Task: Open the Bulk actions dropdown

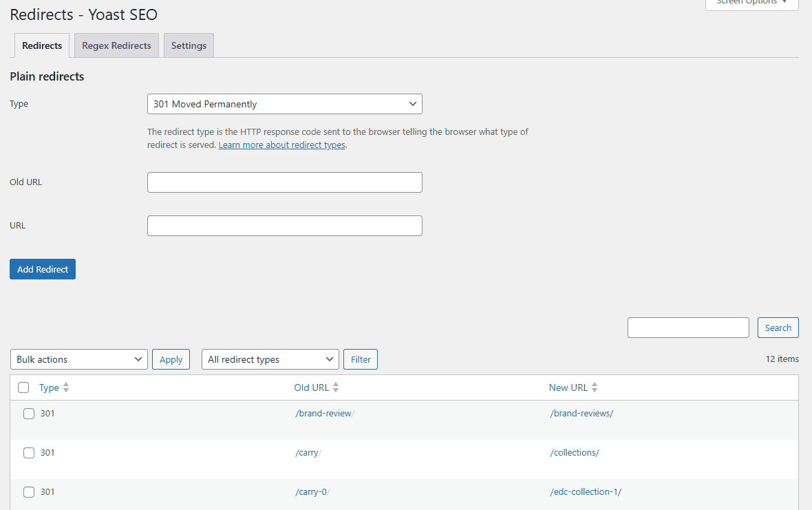Action: pos(78,359)
